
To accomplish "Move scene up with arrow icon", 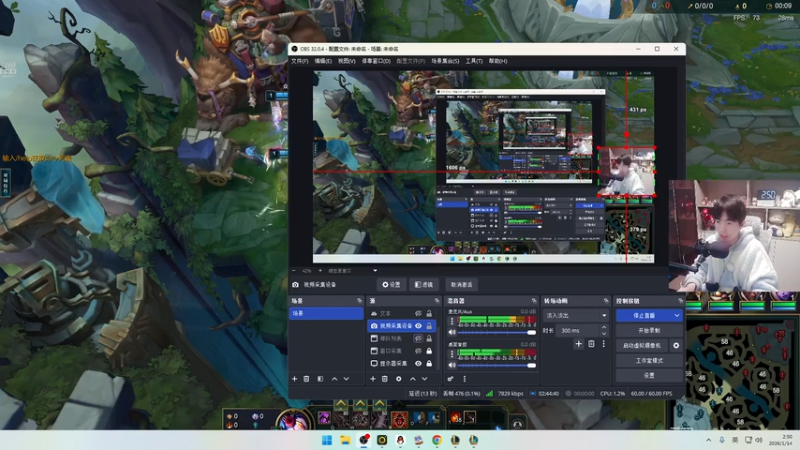I will pos(335,379).
